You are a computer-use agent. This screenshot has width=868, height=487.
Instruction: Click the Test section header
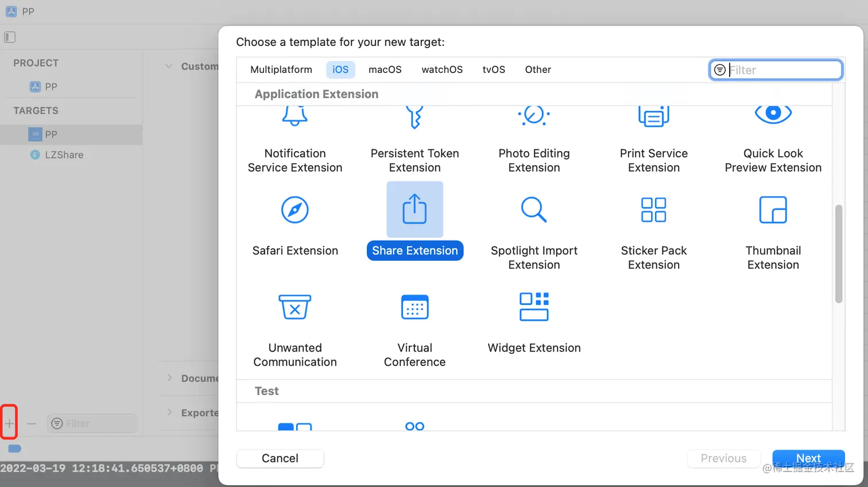pyautogui.click(x=267, y=391)
